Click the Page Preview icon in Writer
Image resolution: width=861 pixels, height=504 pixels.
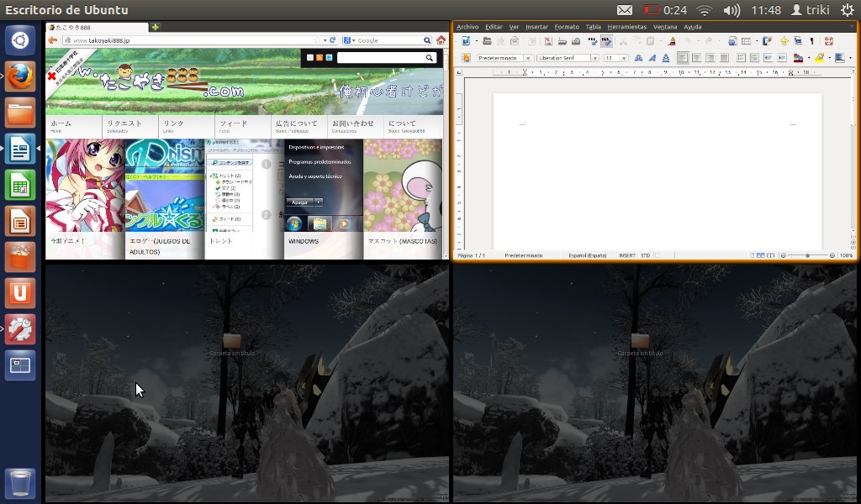[575, 41]
